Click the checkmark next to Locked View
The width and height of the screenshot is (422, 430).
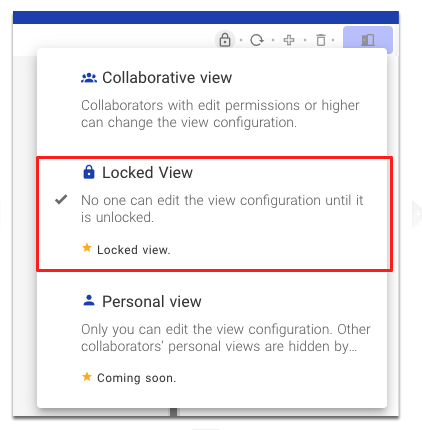click(x=61, y=200)
